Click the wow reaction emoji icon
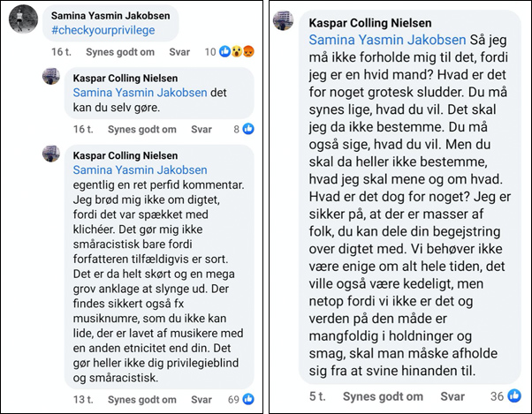The width and height of the screenshot is (532, 414). coord(237,51)
